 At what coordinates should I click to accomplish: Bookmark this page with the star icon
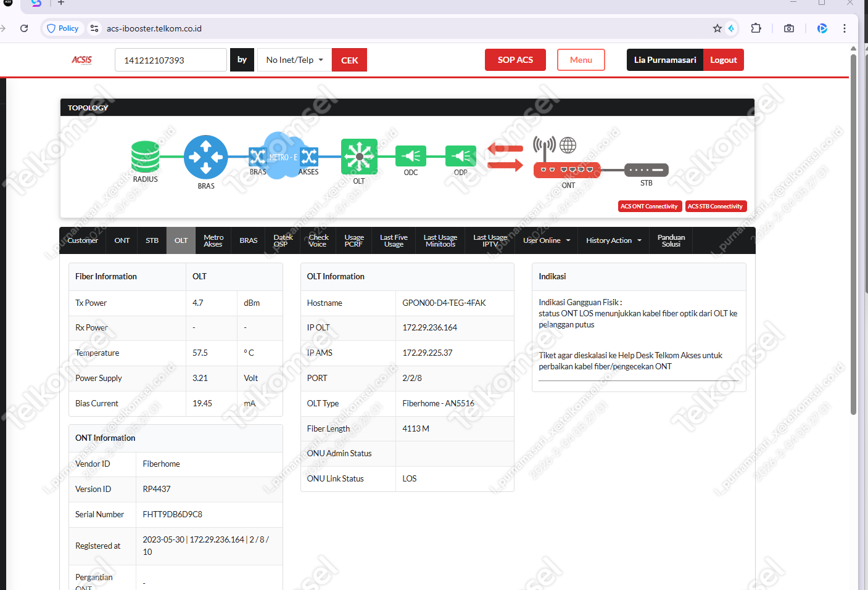coord(717,28)
